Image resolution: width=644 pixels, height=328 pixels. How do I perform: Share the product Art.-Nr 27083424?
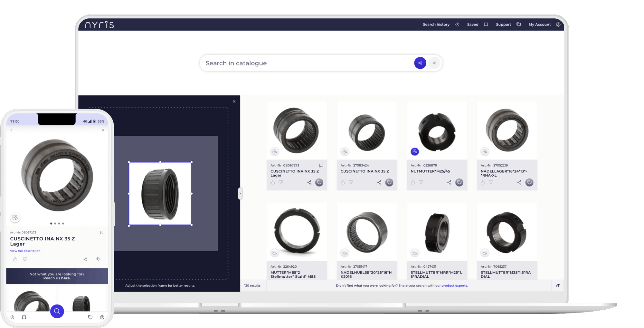(x=379, y=182)
